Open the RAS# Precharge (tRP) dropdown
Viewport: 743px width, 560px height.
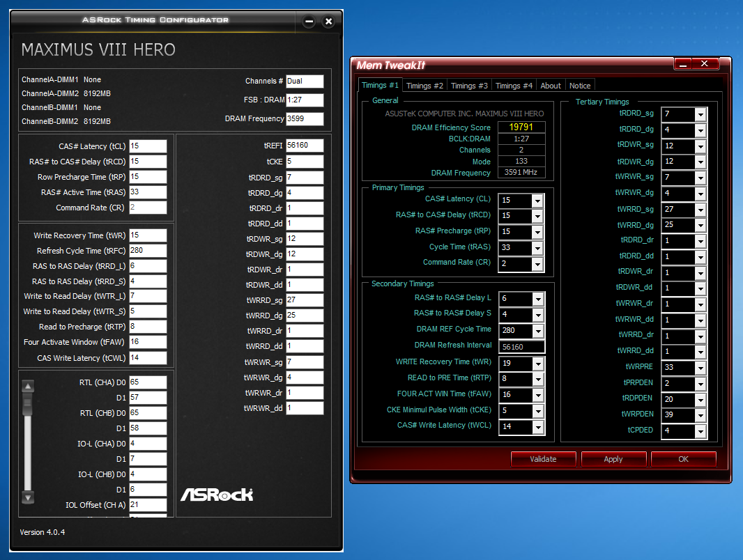point(537,233)
